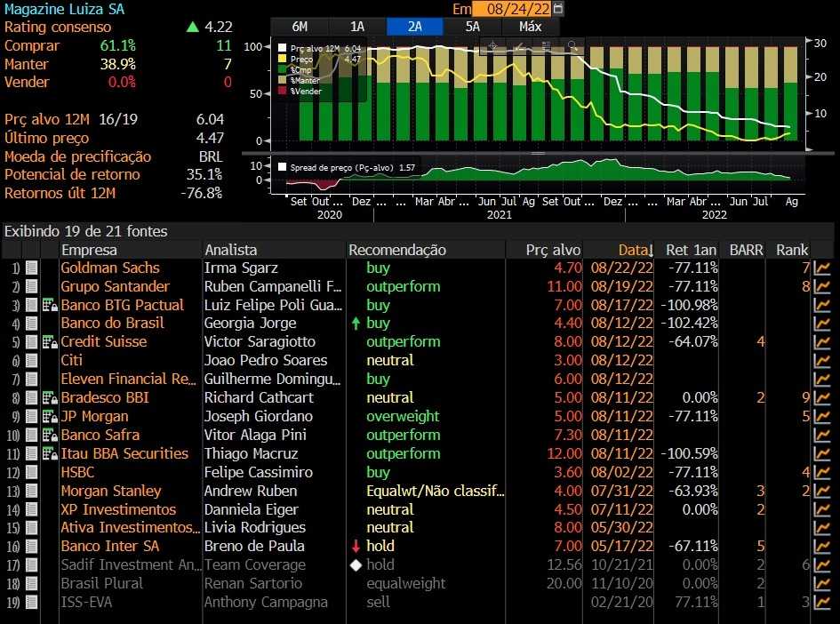Click the tan %Manter legend swatch
The image size is (840, 624).
[283, 80]
